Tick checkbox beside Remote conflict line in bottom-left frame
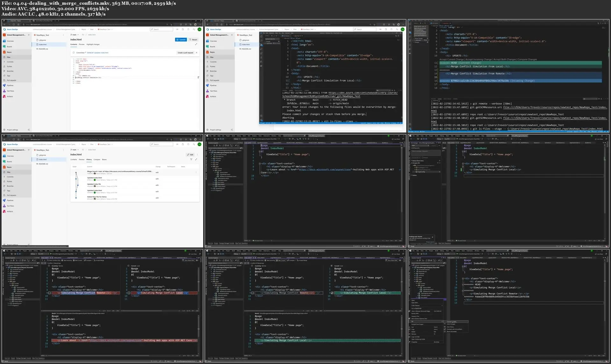 coord(49,293)
